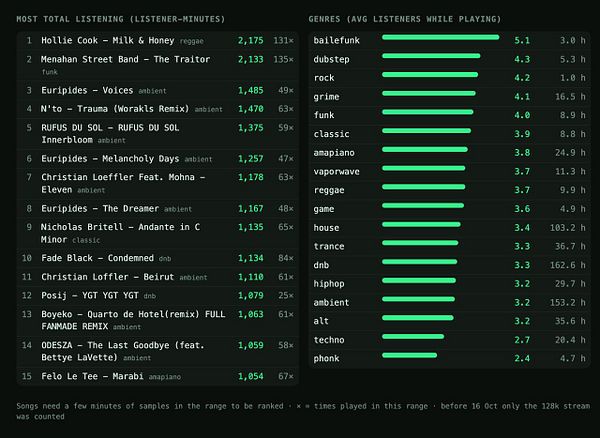600x438 pixels.
Task: Click 'MOST TOTAL LISTENING (LISTENER-MINUTES)' heading
Action: click(x=121, y=19)
